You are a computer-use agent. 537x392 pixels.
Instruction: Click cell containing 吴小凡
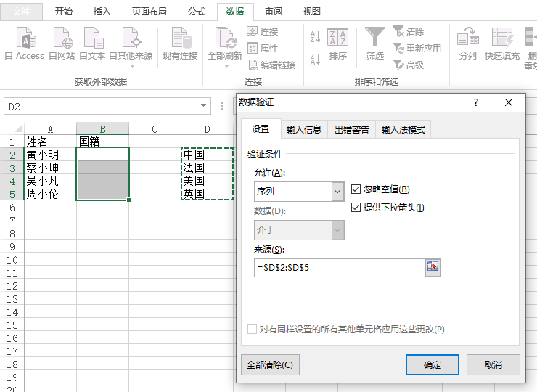pyautogui.click(x=50, y=181)
